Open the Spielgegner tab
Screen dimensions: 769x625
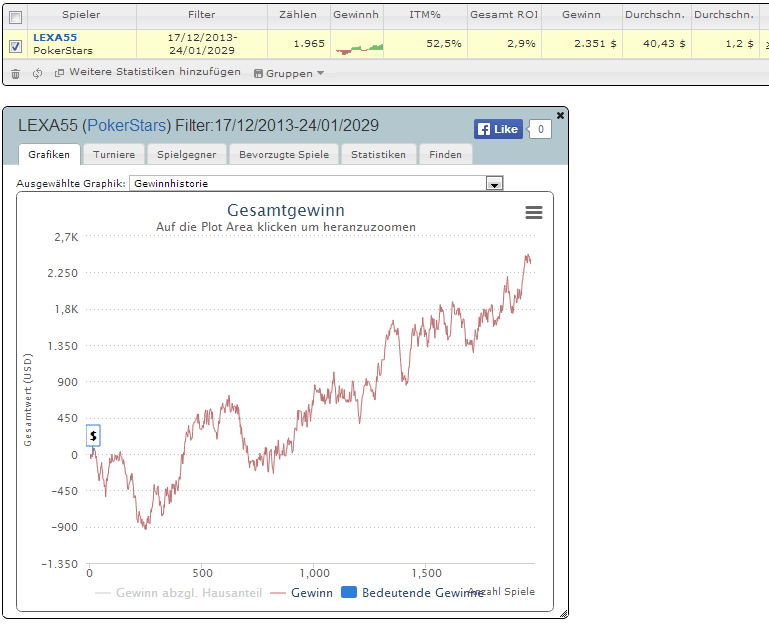[x=186, y=155]
